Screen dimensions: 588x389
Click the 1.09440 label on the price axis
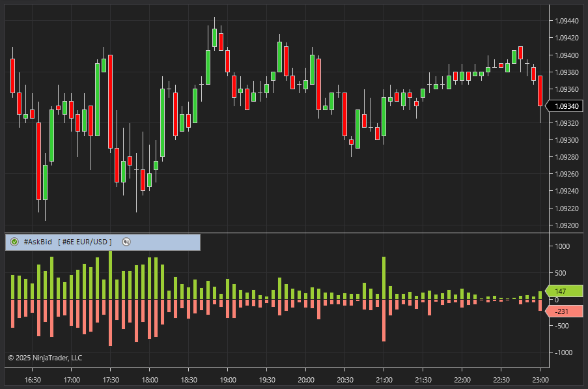(x=566, y=21)
